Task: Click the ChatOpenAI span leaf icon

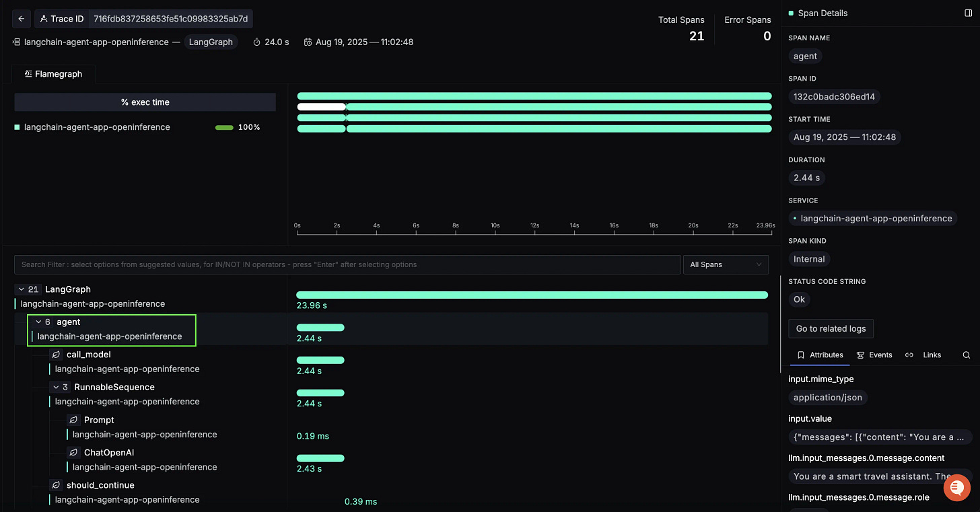Action: 74,453
